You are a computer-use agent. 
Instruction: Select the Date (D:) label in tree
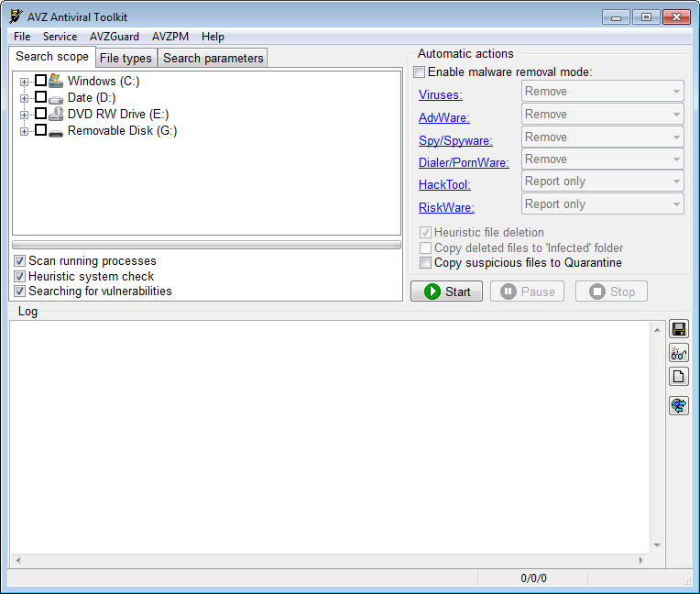pos(92,97)
